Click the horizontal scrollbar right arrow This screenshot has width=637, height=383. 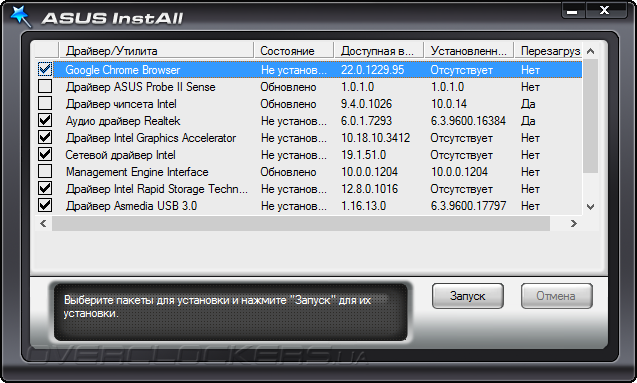click(x=574, y=223)
